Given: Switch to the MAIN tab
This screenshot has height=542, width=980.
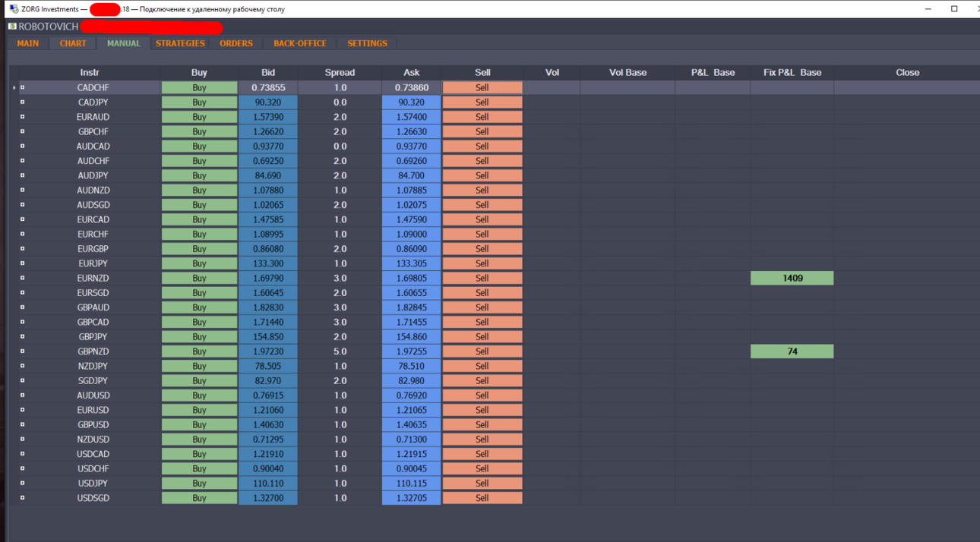Looking at the screenshot, I should tap(27, 43).
